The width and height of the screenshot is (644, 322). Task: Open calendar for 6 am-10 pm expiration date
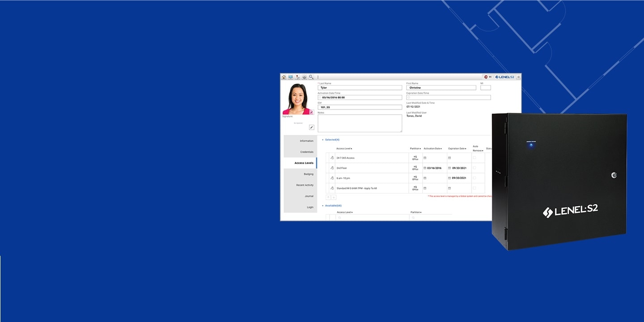[x=449, y=178]
